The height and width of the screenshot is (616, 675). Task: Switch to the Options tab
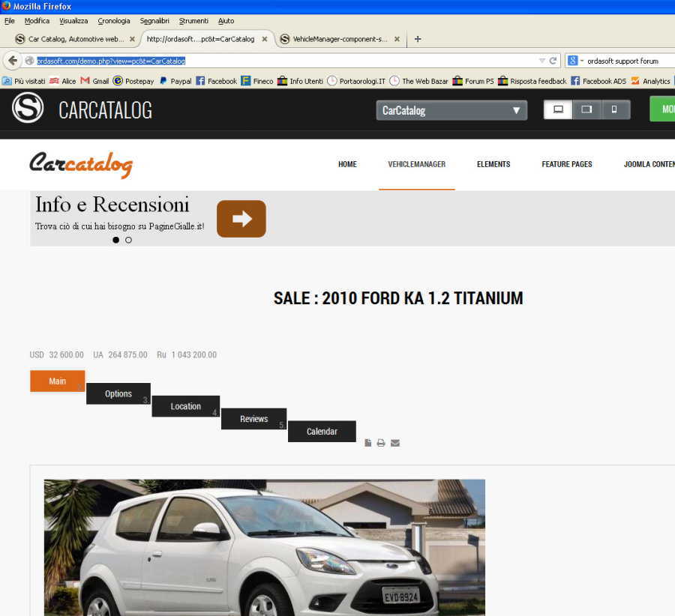[118, 393]
